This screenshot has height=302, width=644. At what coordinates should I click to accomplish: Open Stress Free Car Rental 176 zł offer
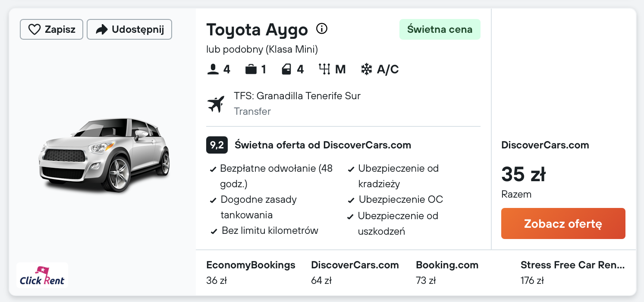tap(572, 273)
